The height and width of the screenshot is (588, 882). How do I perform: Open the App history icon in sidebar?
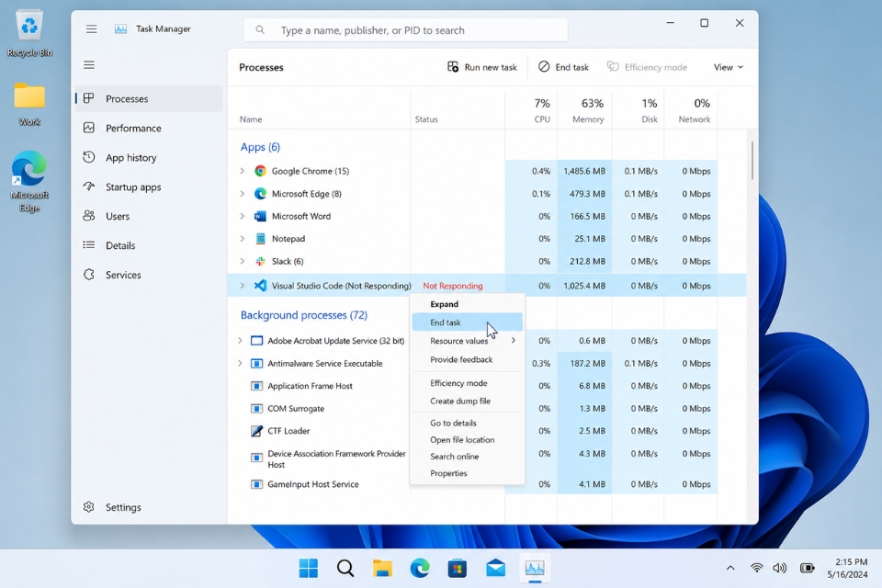coord(89,157)
